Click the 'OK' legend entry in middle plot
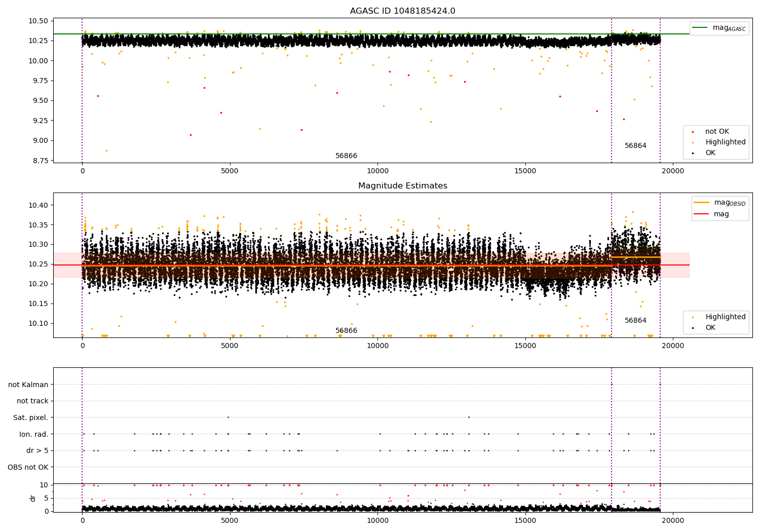Screen dimensions: 760x532 coord(710,328)
